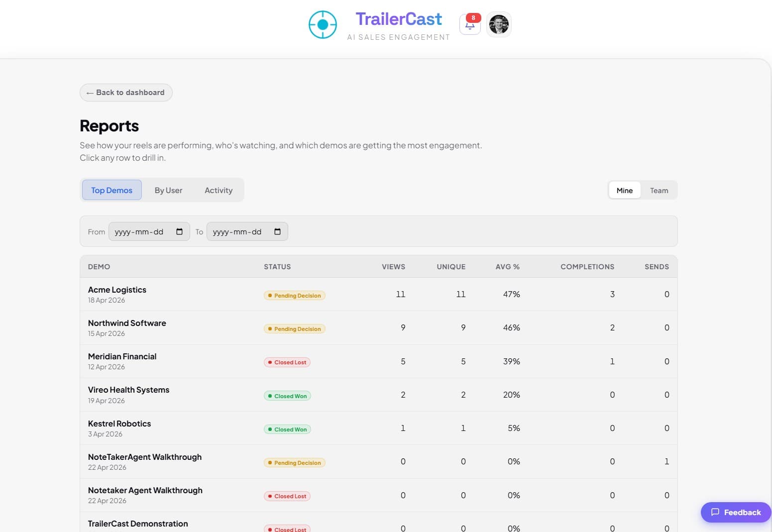The image size is (772, 532).
Task: Click the DEMO column header
Action: (99, 267)
